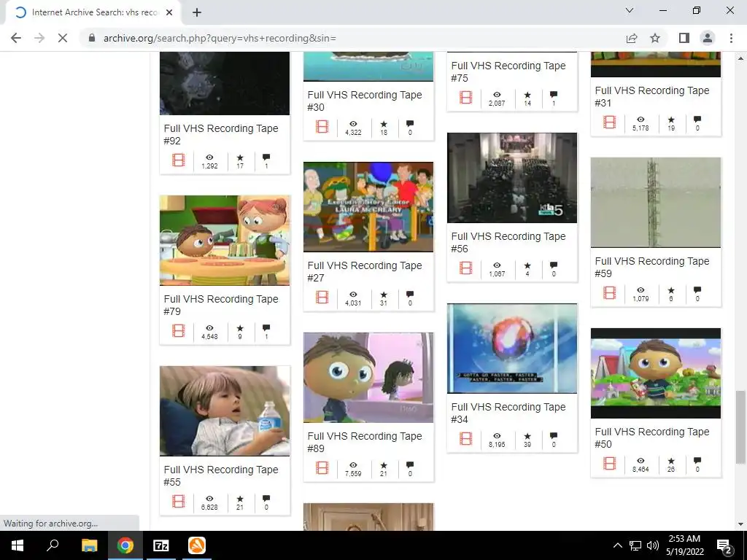Open Chrome three-dot menu
747x560 pixels.
click(x=731, y=38)
